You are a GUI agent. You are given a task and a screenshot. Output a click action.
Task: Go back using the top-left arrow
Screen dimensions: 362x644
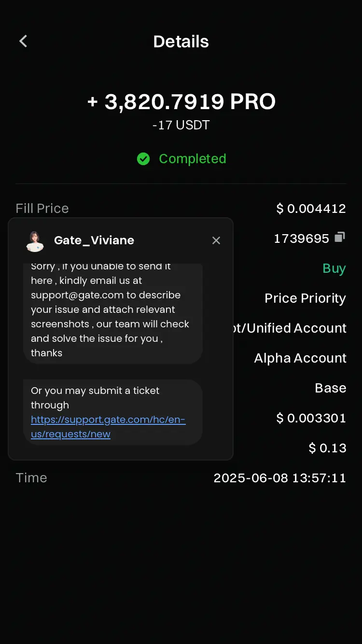coord(23,42)
